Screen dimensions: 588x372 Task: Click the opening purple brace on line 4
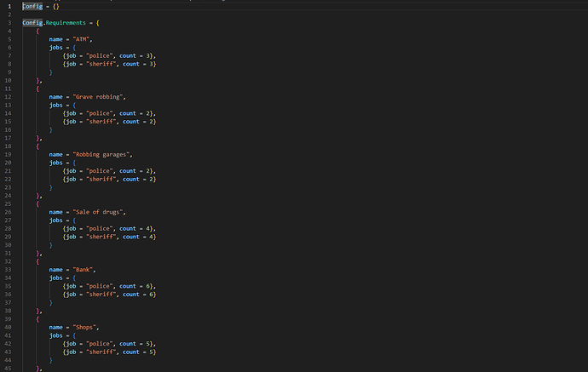[37, 31]
